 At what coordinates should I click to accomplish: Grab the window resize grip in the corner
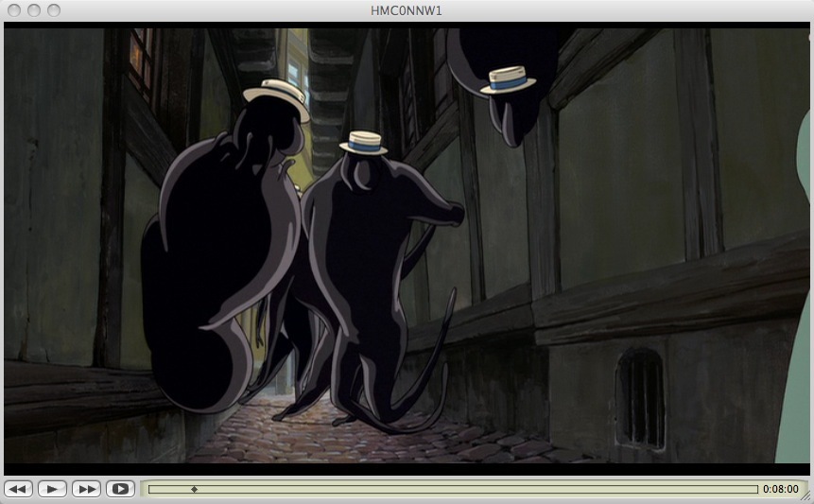[x=805, y=495]
